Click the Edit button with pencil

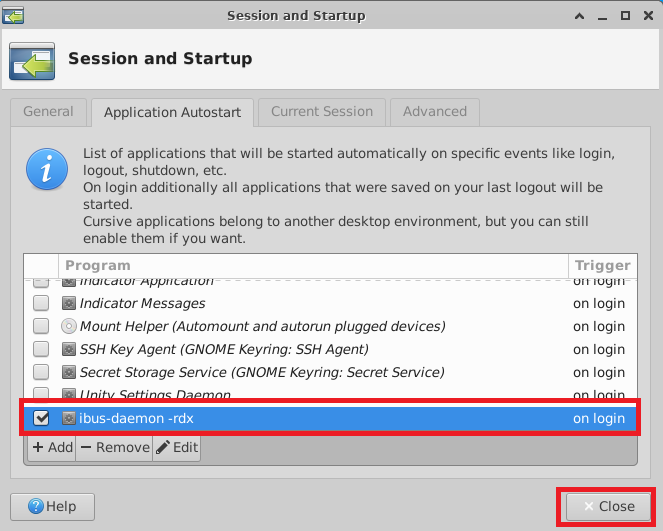pos(177,447)
